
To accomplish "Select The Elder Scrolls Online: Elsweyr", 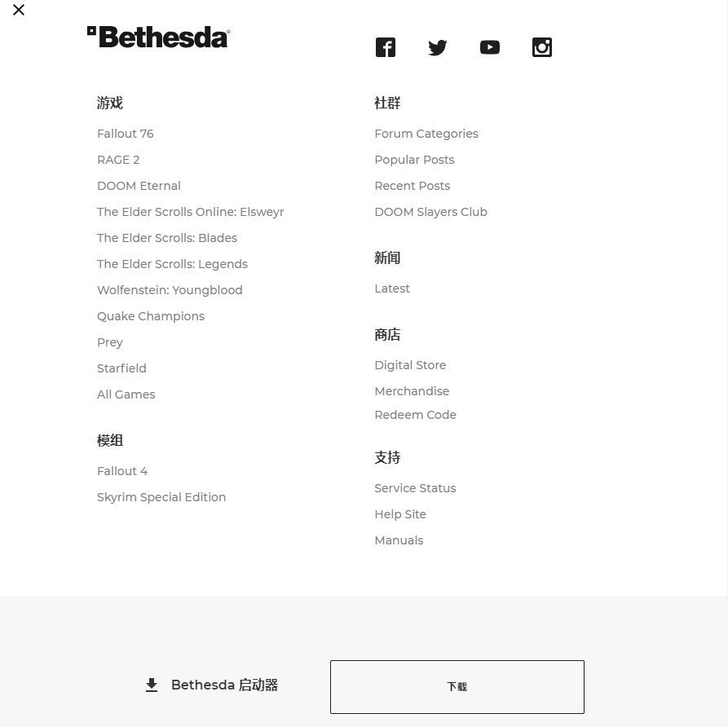I will click(x=191, y=212).
